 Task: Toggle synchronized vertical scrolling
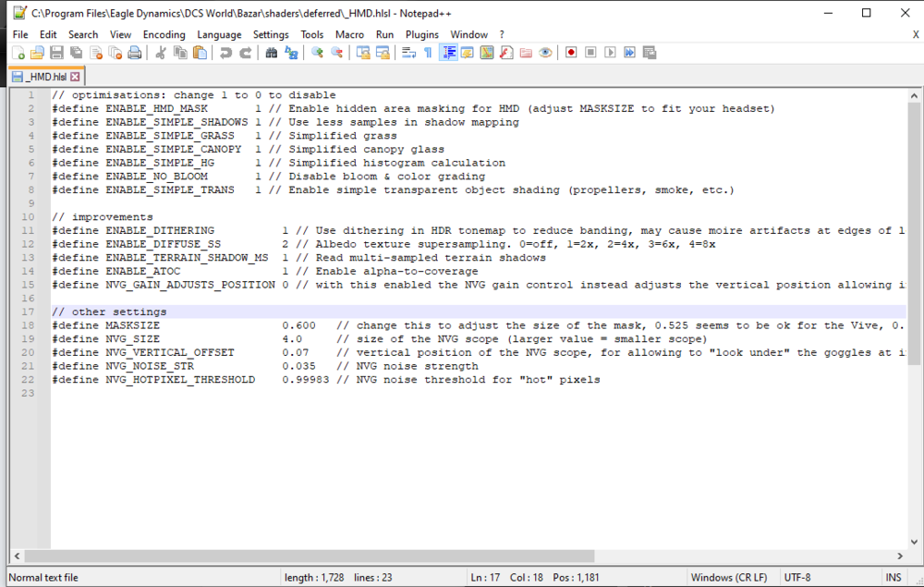pyautogui.click(x=363, y=53)
